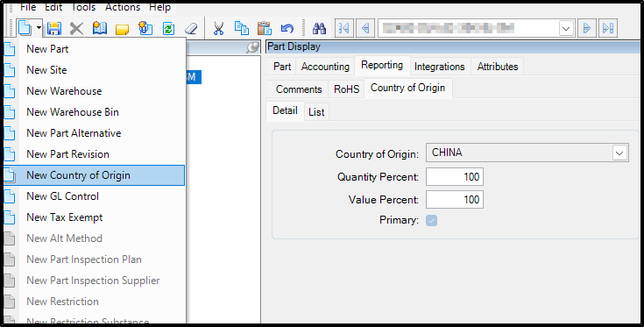The image size is (644, 327).
Task: Open the RoHS sub-tab
Action: click(347, 89)
